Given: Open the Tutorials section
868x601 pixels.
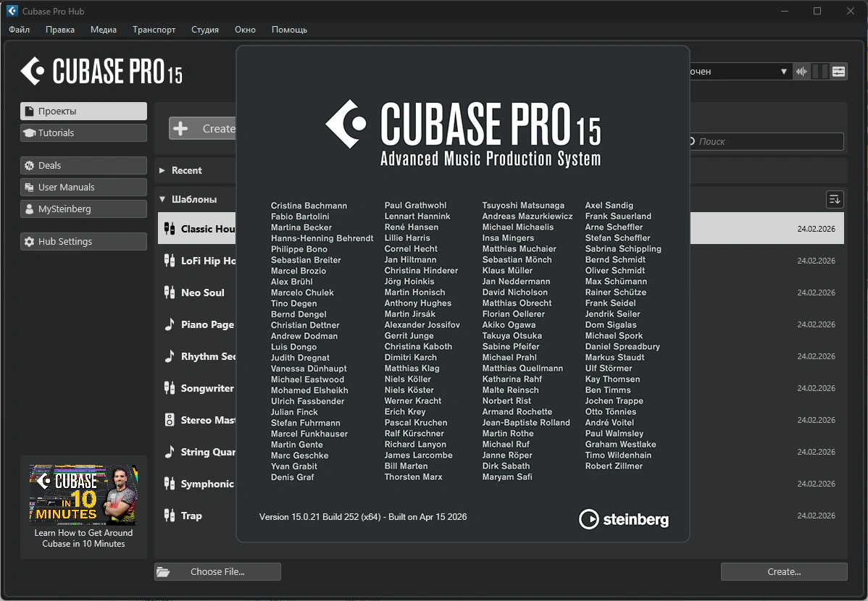Looking at the screenshot, I should pos(83,133).
